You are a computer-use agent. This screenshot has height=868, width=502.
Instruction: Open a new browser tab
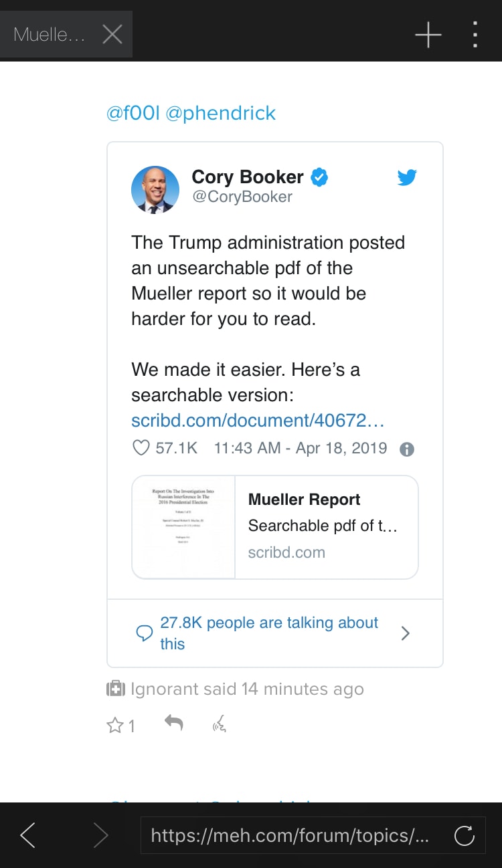pos(428,34)
